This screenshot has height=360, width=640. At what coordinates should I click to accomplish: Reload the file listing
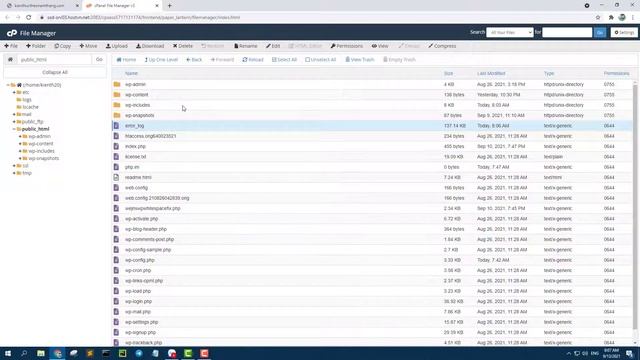coord(253,60)
